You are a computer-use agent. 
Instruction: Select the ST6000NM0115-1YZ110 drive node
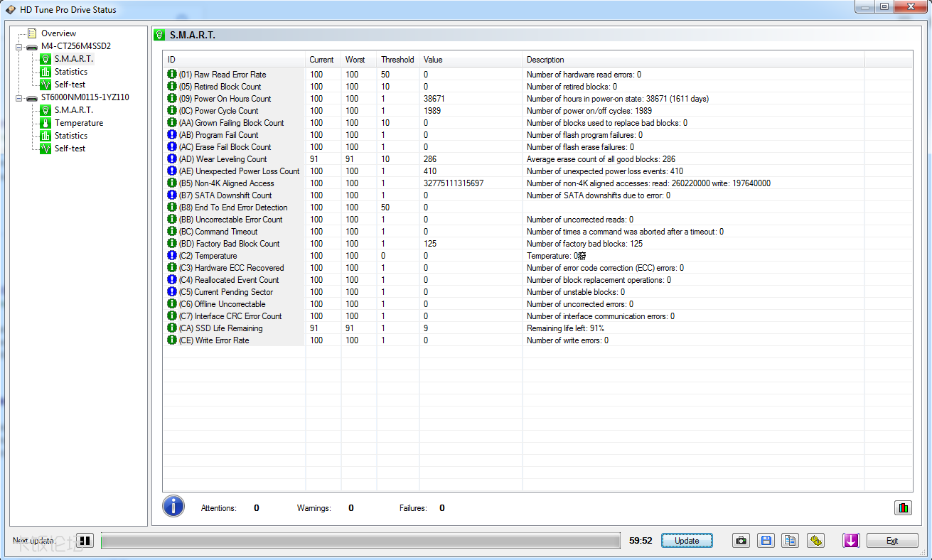pyautogui.click(x=85, y=97)
